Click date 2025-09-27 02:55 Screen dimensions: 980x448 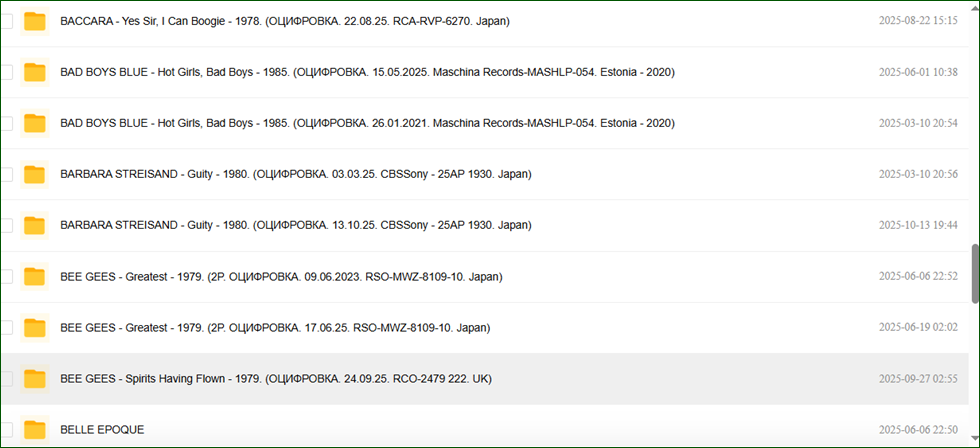(x=918, y=379)
